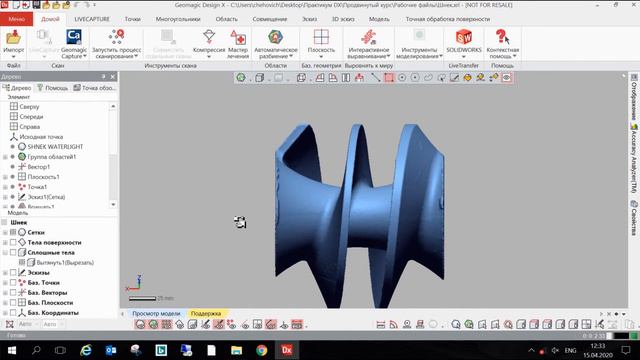Screen dimensions: 640x360
Task: Toggle checkbox for Баз. Координаты
Action: tap(13, 313)
